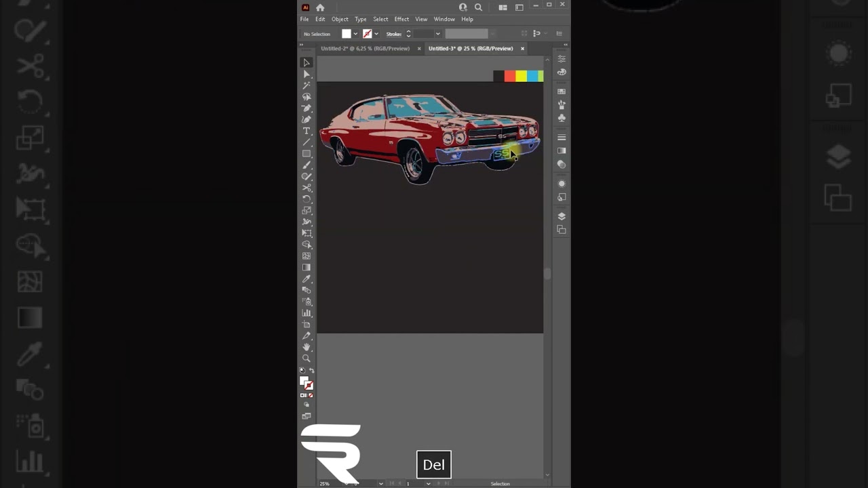Select the Eyedropper tool
868x488 pixels.
pyautogui.click(x=307, y=279)
